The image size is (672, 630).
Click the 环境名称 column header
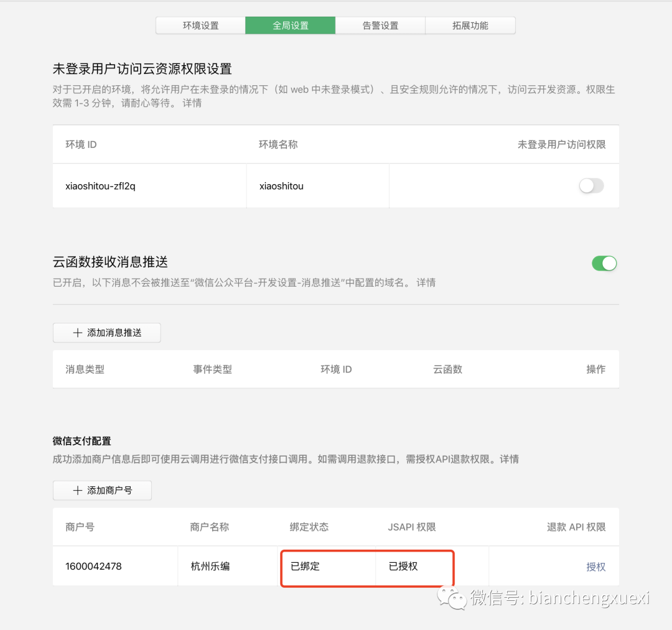(x=278, y=144)
